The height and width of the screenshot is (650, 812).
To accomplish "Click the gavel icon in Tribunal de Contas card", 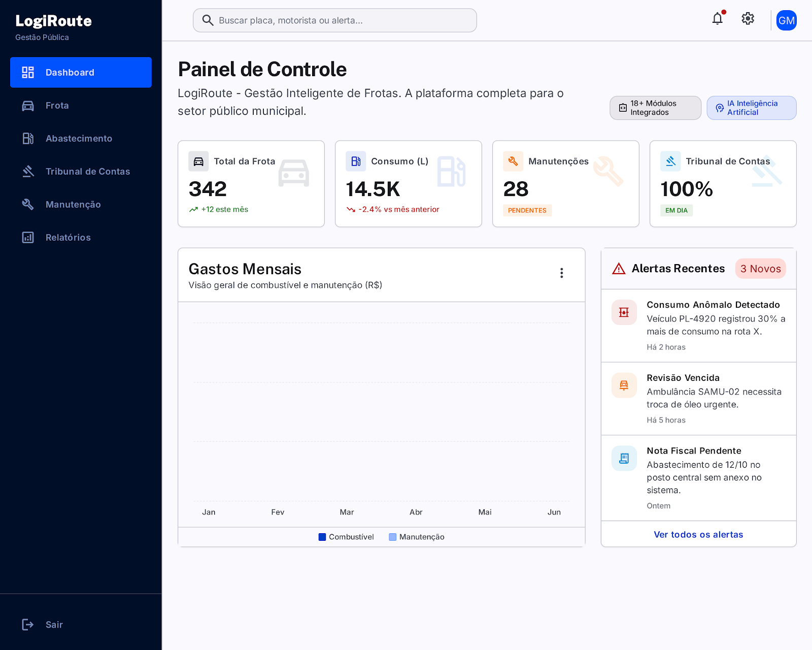I will pos(670,161).
